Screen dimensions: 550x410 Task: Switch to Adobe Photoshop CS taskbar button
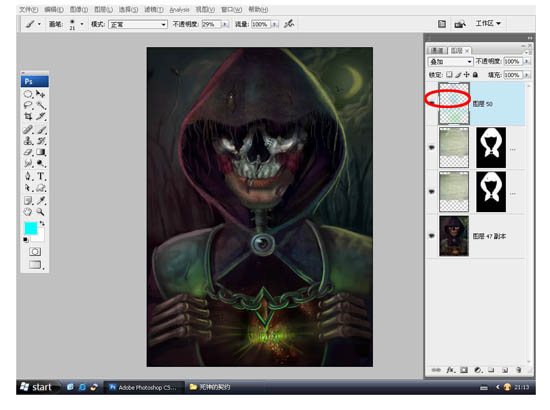(x=144, y=387)
